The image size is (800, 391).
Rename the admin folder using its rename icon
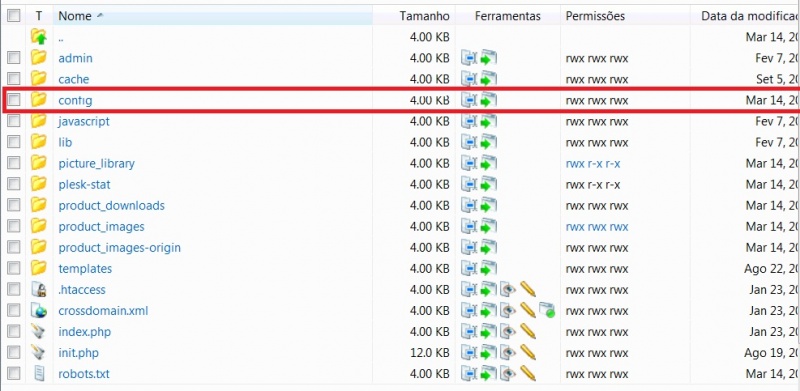[x=468, y=58]
